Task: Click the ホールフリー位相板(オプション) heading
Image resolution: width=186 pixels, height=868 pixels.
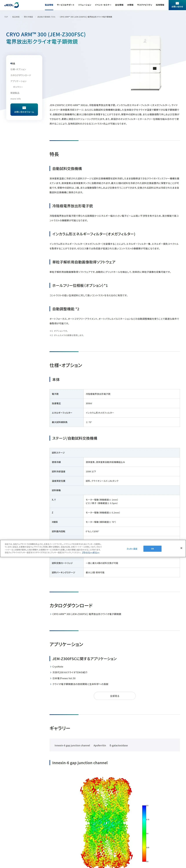Action: tap(80, 285)
